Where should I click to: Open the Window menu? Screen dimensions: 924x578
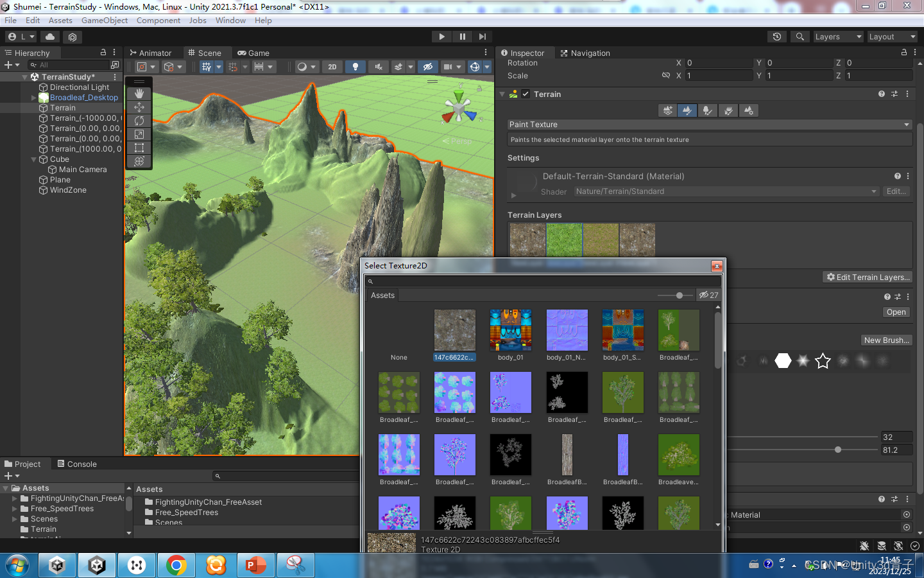coord(230,21)
